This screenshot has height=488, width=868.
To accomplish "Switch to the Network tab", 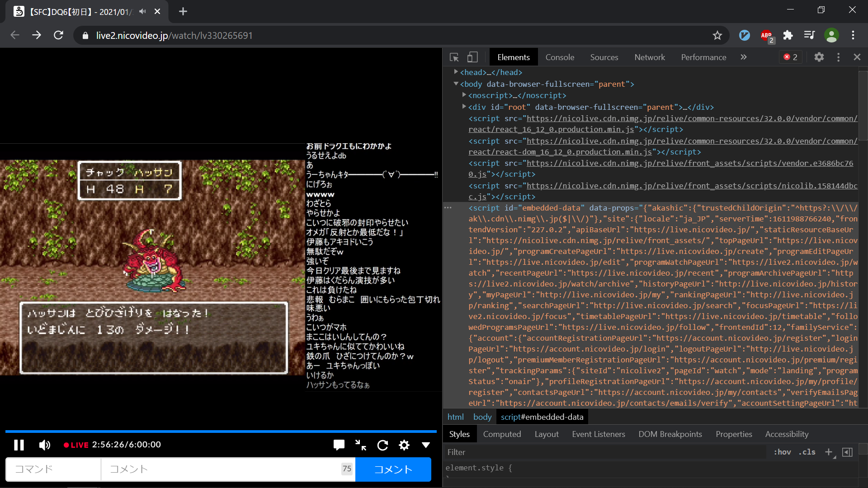I will click(650, 57).
